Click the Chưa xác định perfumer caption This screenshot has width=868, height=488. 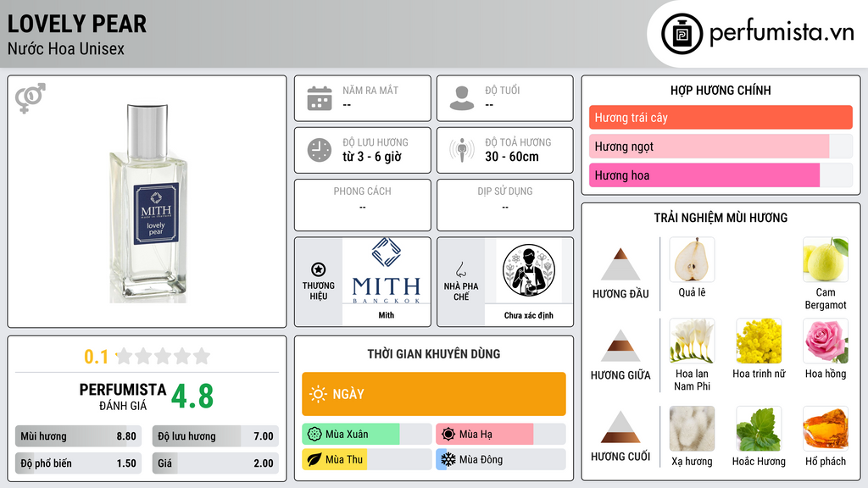529,315
